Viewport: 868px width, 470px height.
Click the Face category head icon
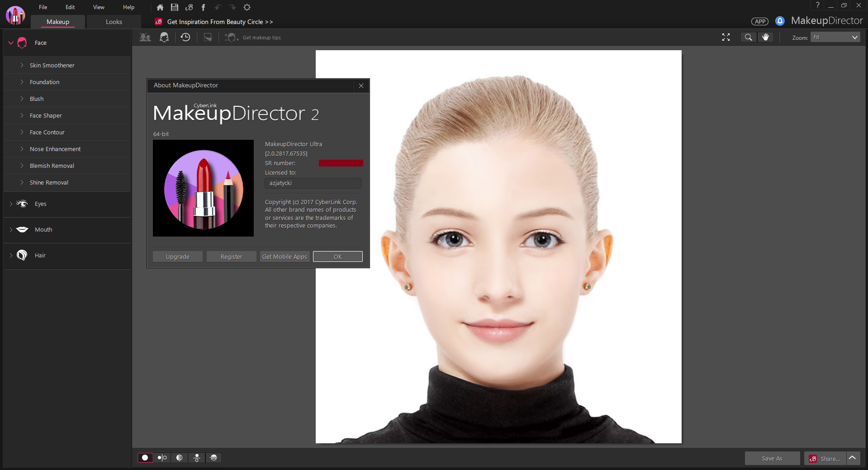tap(22, 43)
